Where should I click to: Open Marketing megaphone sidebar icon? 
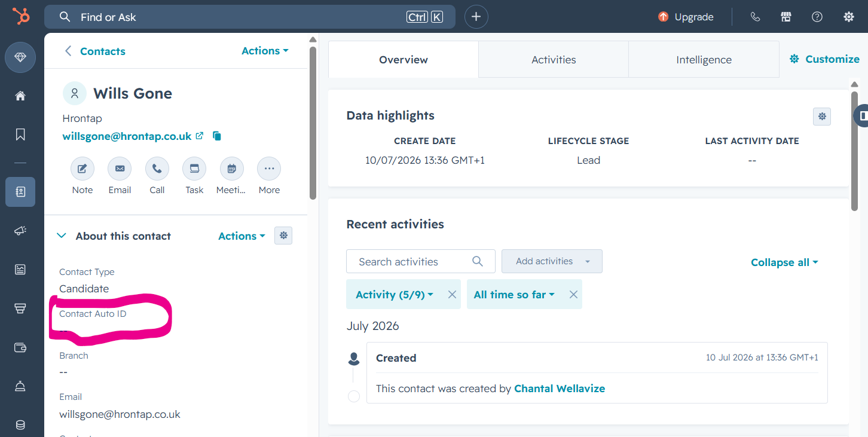[20, 231]
